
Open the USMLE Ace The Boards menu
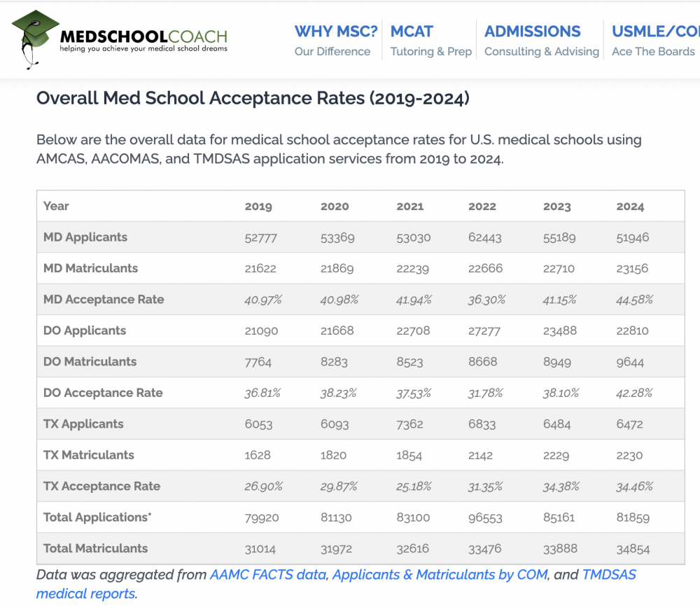pos(654,40)
